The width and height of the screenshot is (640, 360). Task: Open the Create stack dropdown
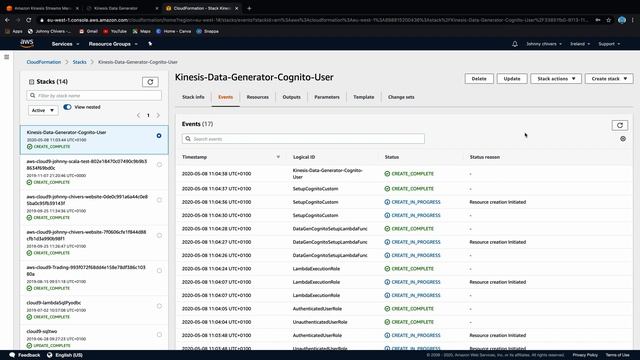click(x=609, y=79)
